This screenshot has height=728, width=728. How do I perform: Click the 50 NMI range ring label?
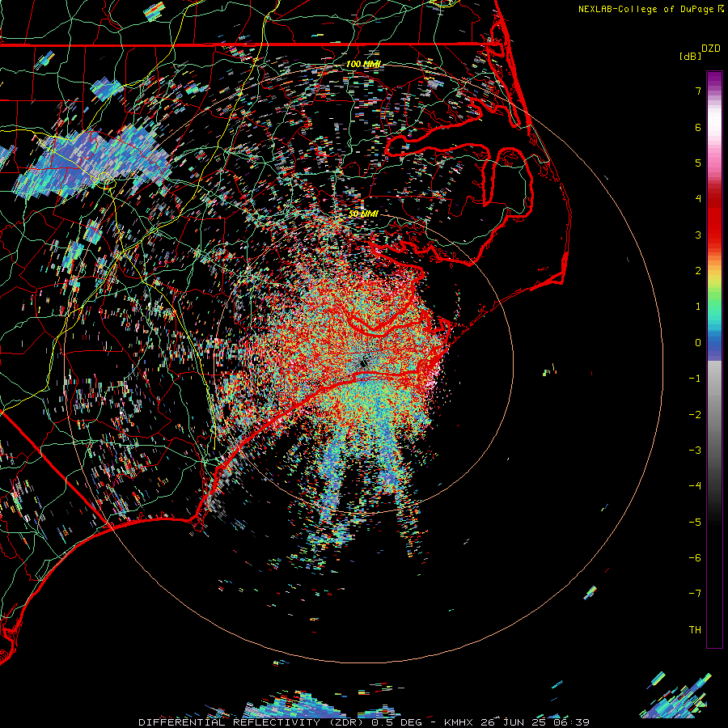click(x=363, y=214)
